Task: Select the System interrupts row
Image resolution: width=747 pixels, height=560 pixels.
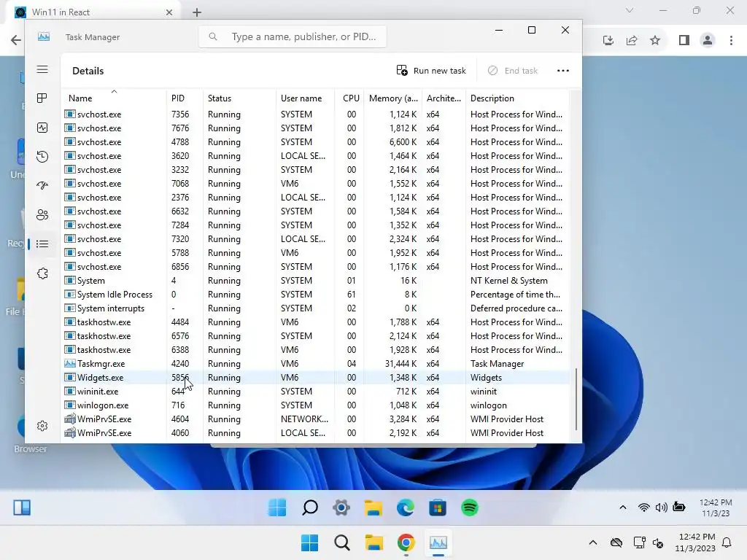Action: point(315,308)
